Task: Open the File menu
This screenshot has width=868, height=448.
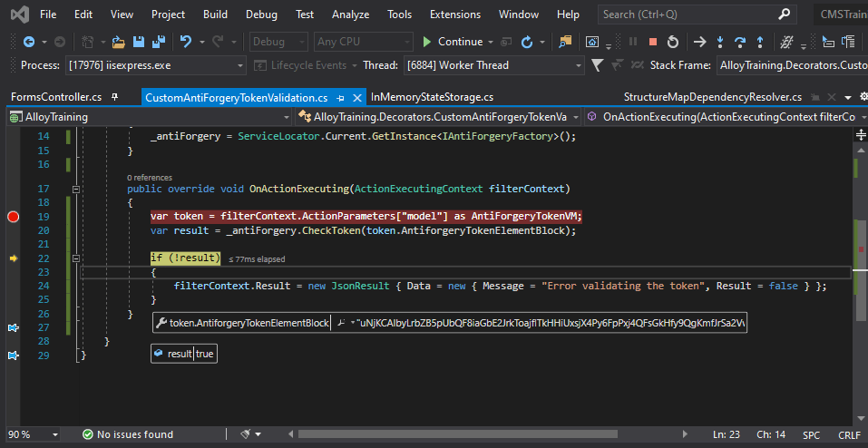Action: coord(47,15)
